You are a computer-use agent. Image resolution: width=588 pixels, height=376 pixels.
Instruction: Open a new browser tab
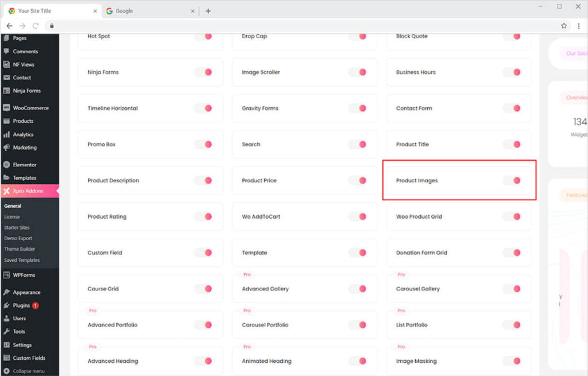(x=208, y=11)
